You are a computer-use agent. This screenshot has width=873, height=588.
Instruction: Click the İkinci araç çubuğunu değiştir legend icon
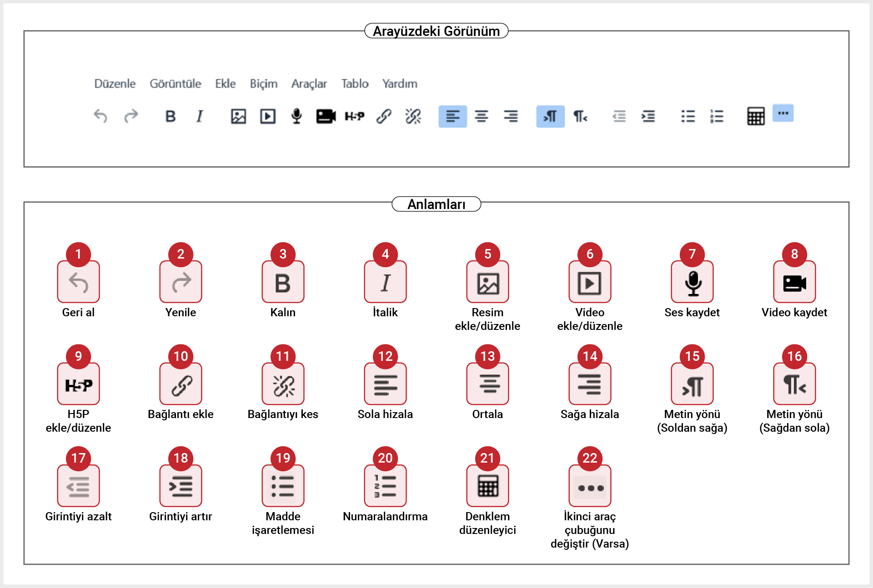[x=590, y=486]
